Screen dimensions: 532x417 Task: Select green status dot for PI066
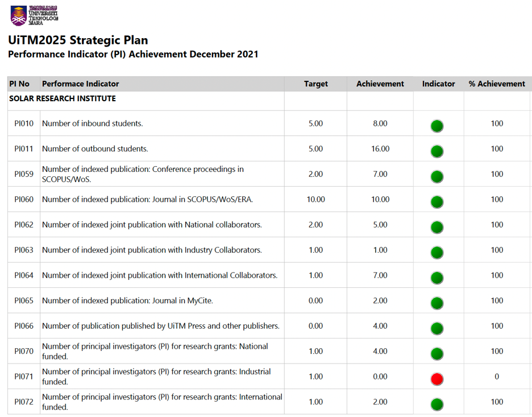[x=437, y=328]
